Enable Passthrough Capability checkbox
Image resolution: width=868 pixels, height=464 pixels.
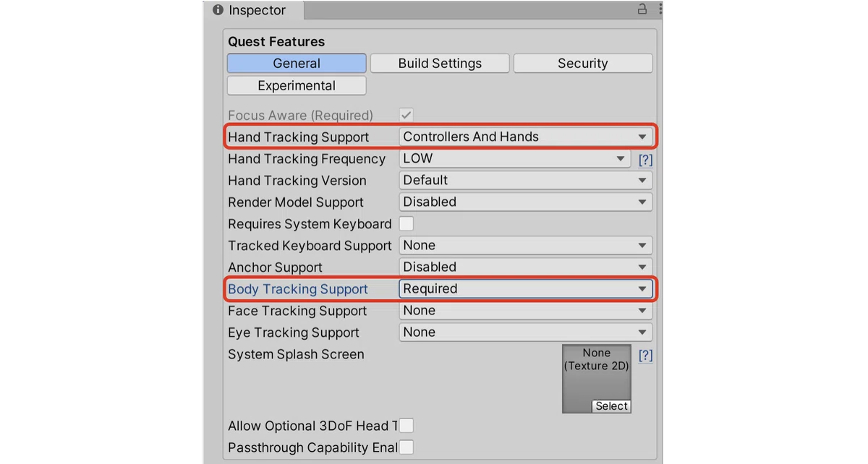[407, 447]
